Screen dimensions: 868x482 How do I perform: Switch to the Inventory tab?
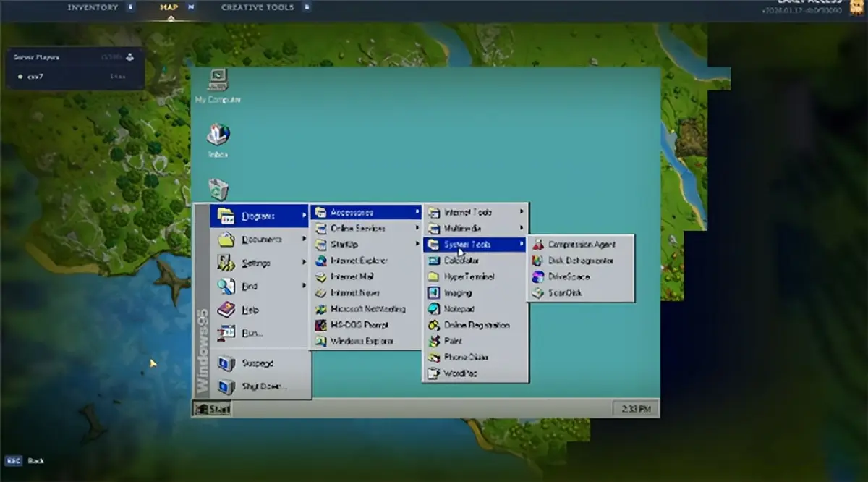coord(93,7)
